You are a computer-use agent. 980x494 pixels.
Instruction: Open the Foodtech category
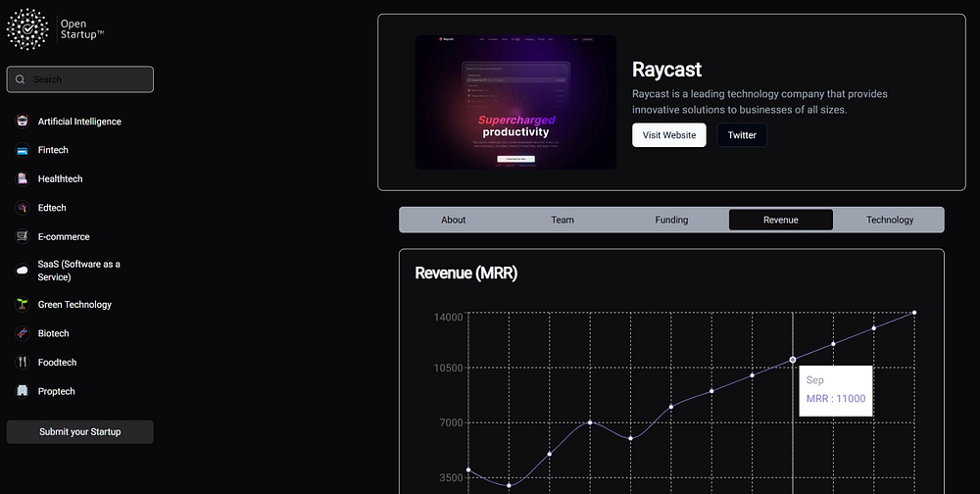(57, 362)
